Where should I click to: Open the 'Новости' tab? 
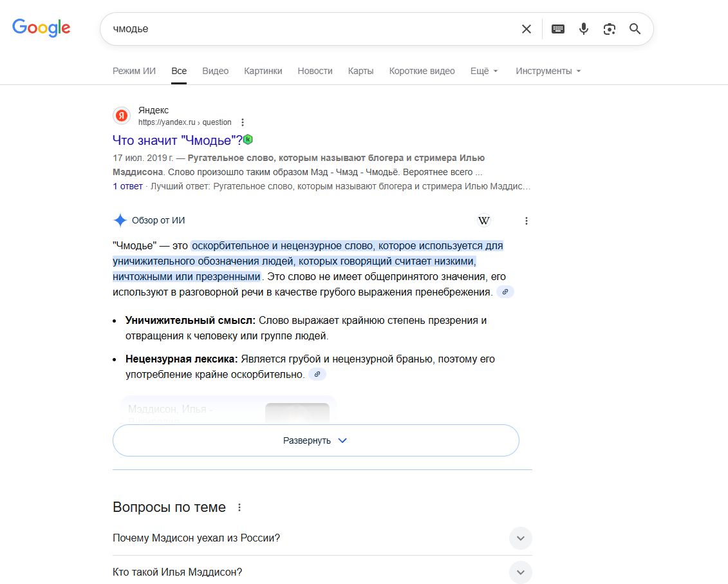pos(315,71)
